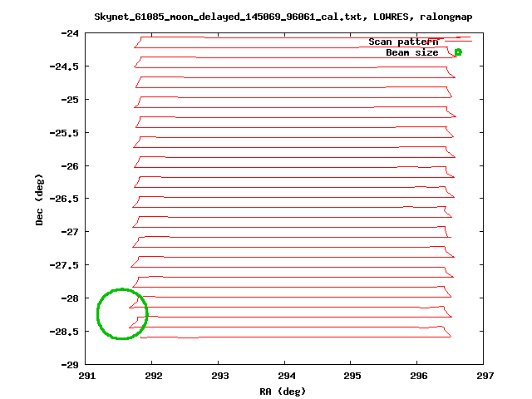Click the 297 tick label on RA axis

click(x=485, y=376)
